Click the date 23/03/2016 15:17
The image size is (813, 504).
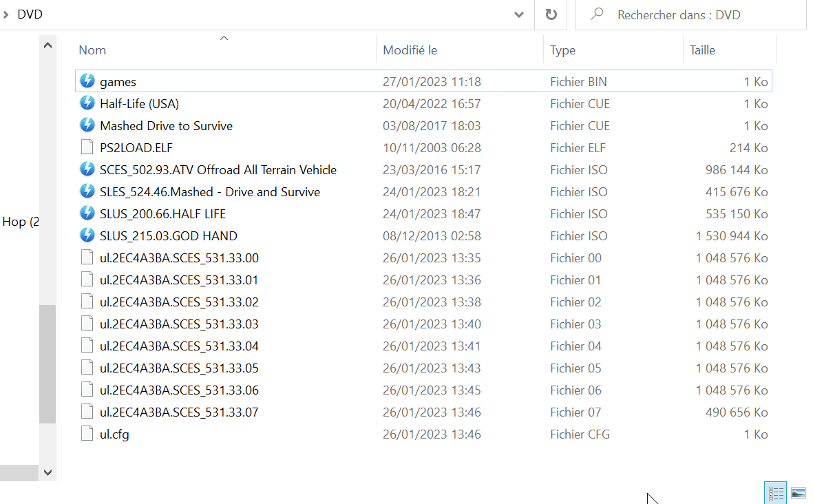coord(432,170)
